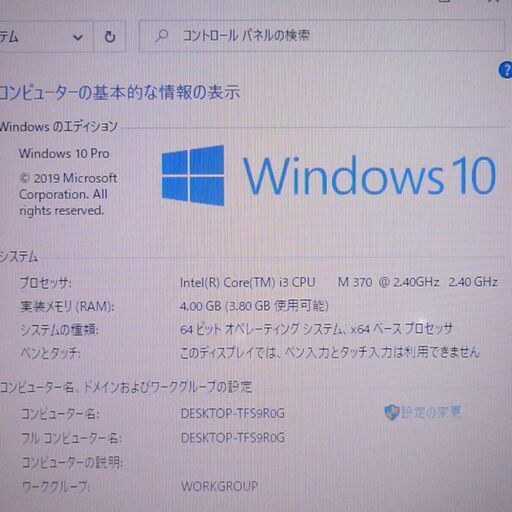Image resolution: width=512 pixels, height=512 pixels.
Task: Click the heading コンピューターの基本的な情報の表示
Action: 119,93
